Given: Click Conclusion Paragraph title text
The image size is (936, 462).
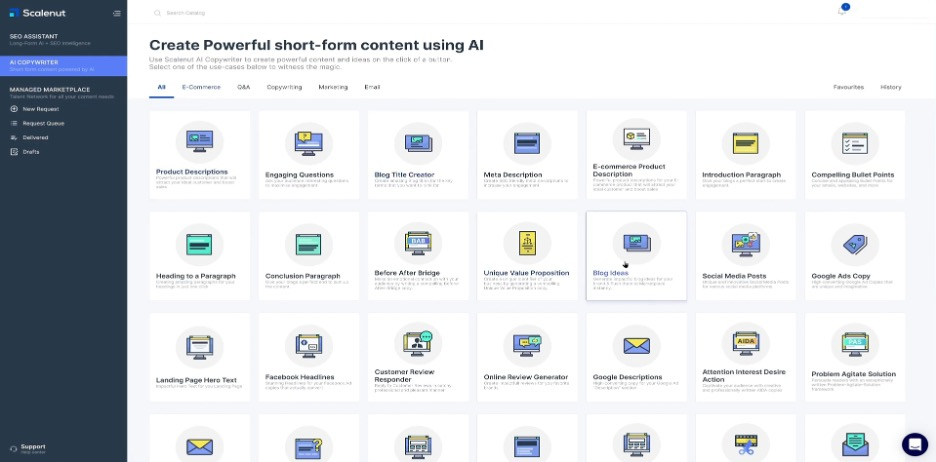Looking at the screenshot, I should click(303, 276).
